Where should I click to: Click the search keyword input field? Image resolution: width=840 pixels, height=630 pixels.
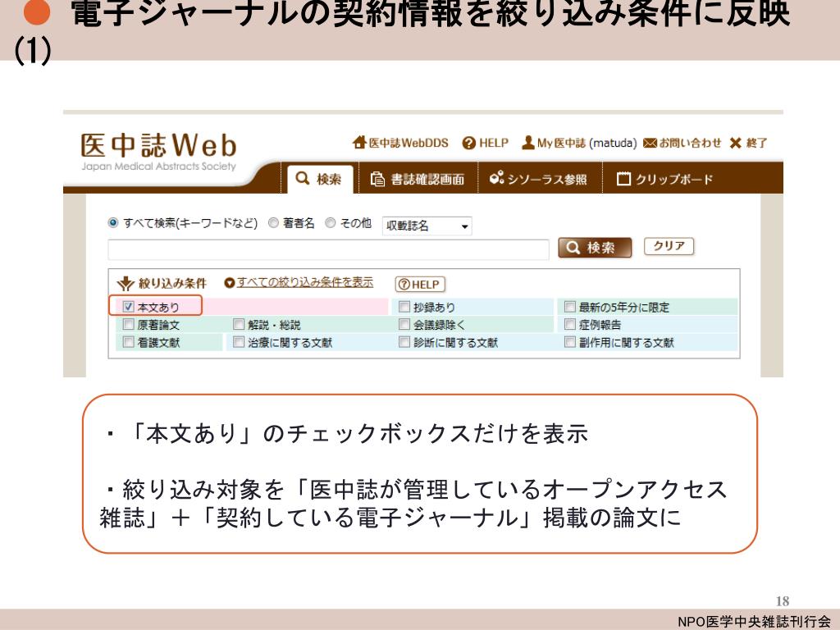point(328,249)
